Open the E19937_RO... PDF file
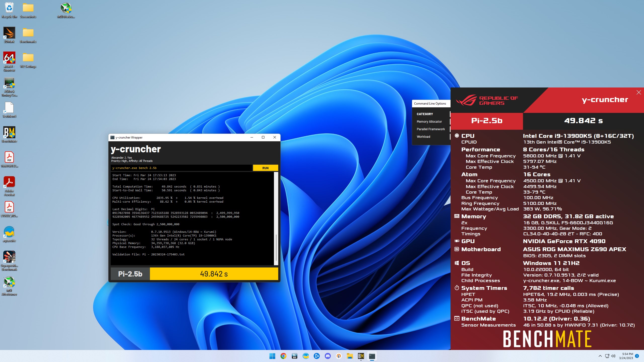 tap(9, 209)
